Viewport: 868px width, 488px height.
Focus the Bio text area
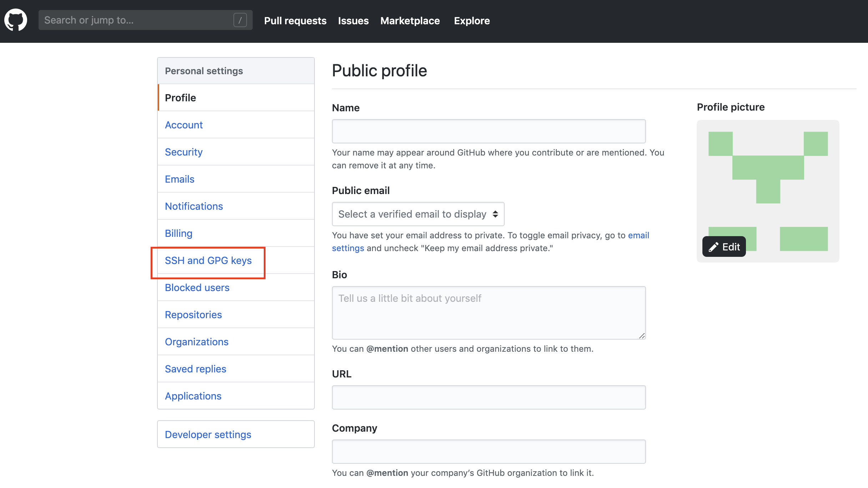pos(488,312)
